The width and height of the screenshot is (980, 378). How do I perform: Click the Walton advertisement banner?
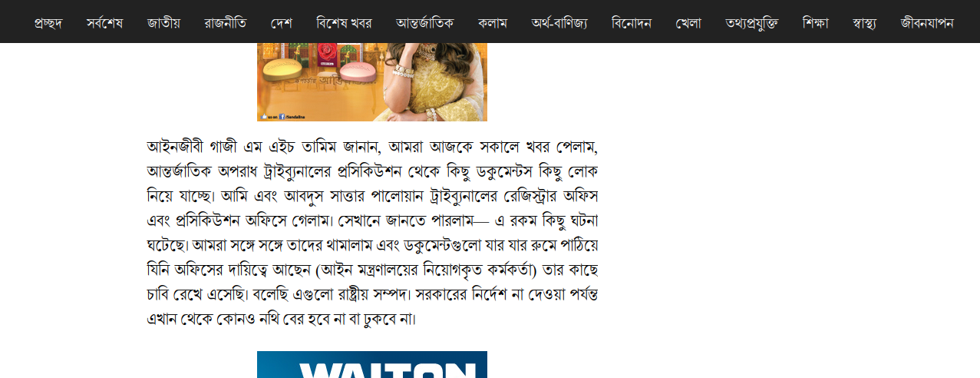(x=372, y=364)
